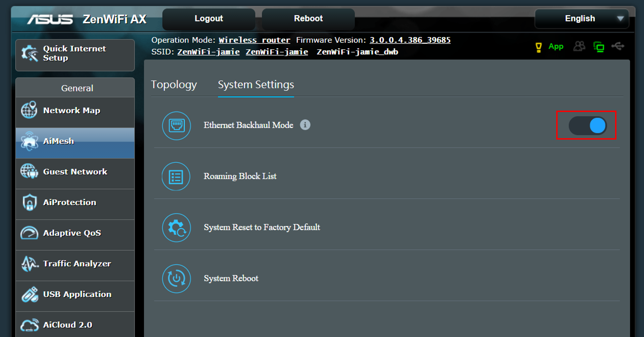Click the Ethernet Backhaul info icon
The width and height of the screenshot is (644, 337).
click(x=305, y=125)
